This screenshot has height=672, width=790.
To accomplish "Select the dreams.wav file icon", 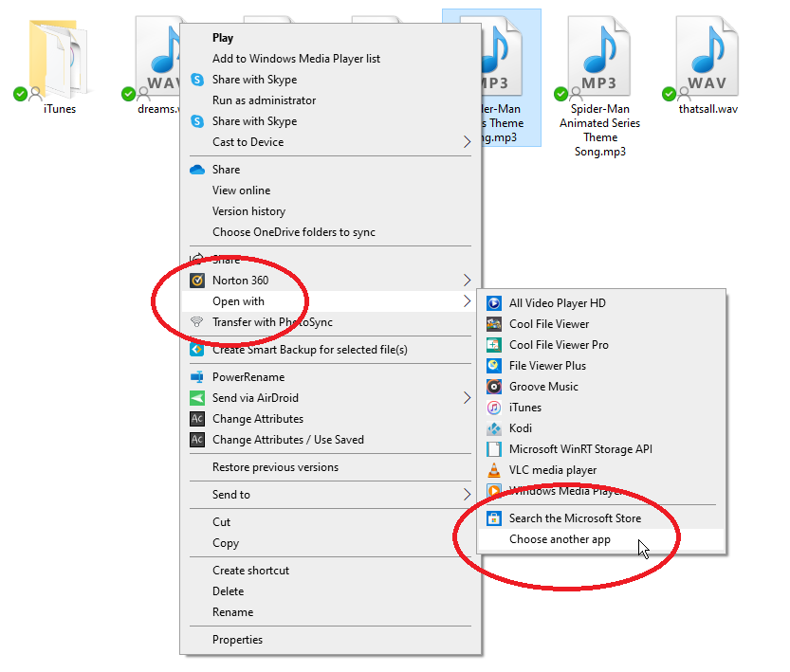I will (x=158, y=56).
